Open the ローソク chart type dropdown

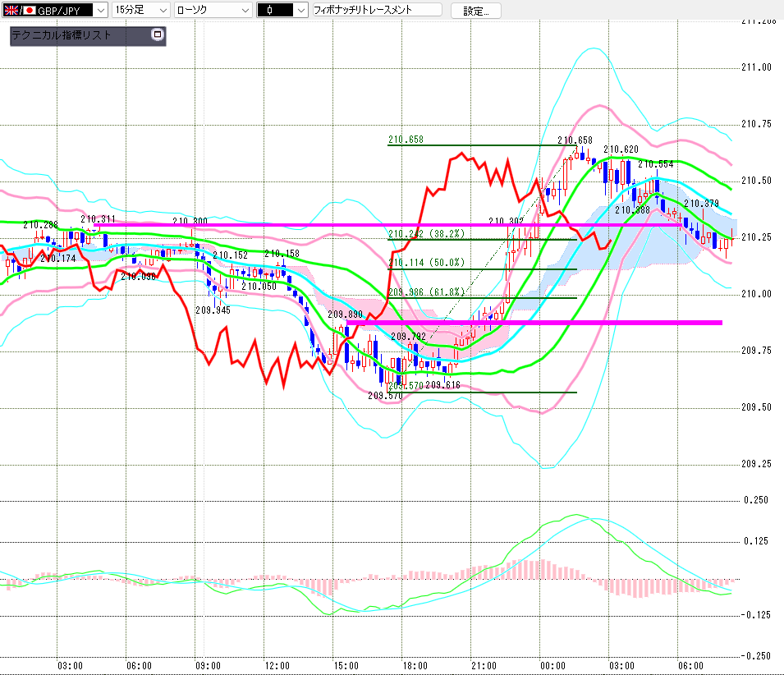pyautogui.click(x=213, y=10)
